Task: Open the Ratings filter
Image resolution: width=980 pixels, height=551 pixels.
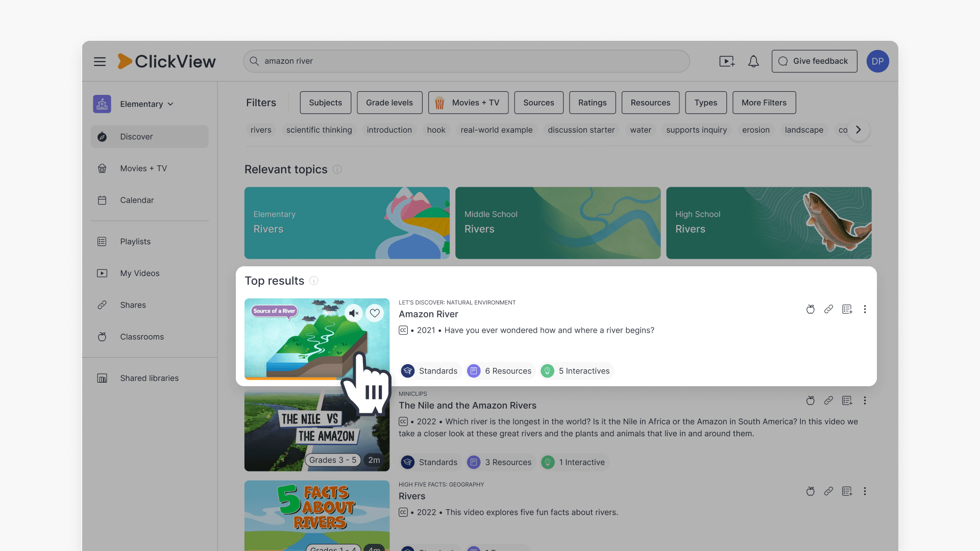Action: click(x=592, y=103)
